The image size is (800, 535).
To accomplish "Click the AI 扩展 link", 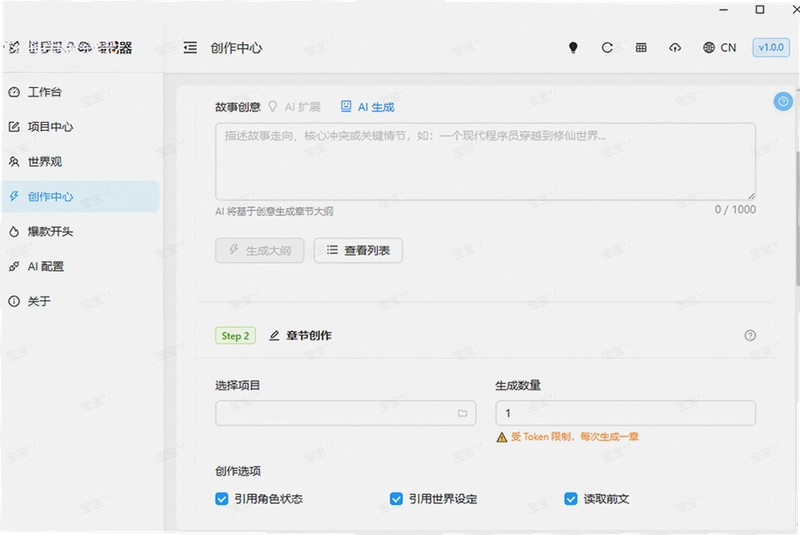I will [x=294, y=107].
